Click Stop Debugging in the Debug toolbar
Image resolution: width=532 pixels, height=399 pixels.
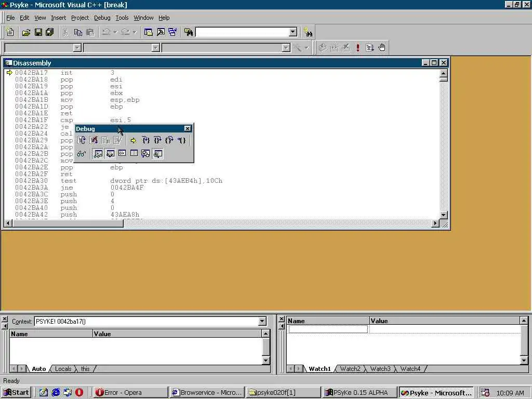[94, 140]
